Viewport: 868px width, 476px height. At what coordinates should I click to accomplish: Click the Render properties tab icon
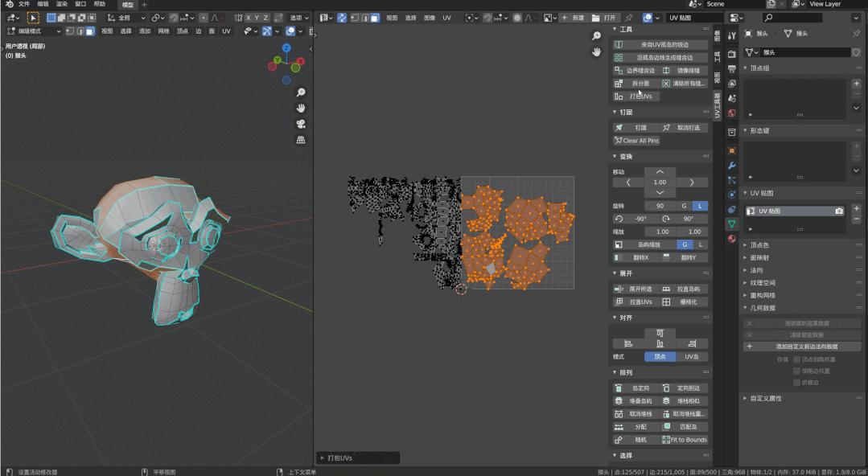tap(731, 53)
